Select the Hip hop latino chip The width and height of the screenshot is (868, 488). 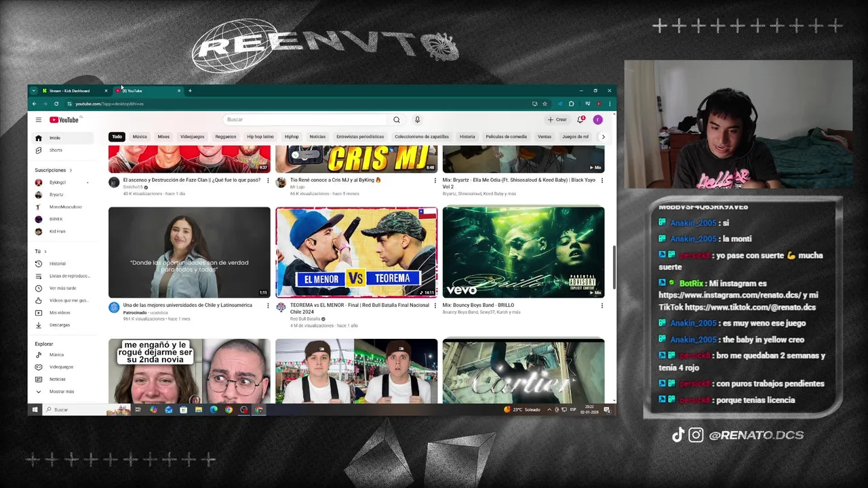click(260, 137)
